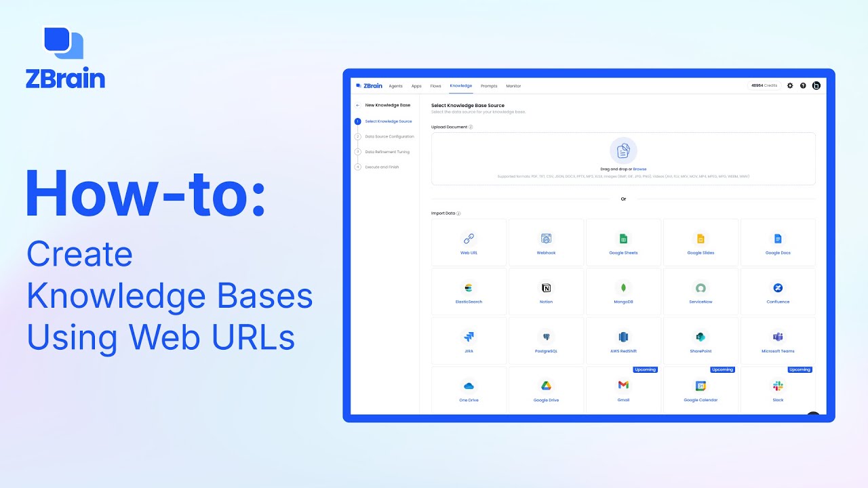Open the Agents section
Screen dimensions: 868x488
396,85
